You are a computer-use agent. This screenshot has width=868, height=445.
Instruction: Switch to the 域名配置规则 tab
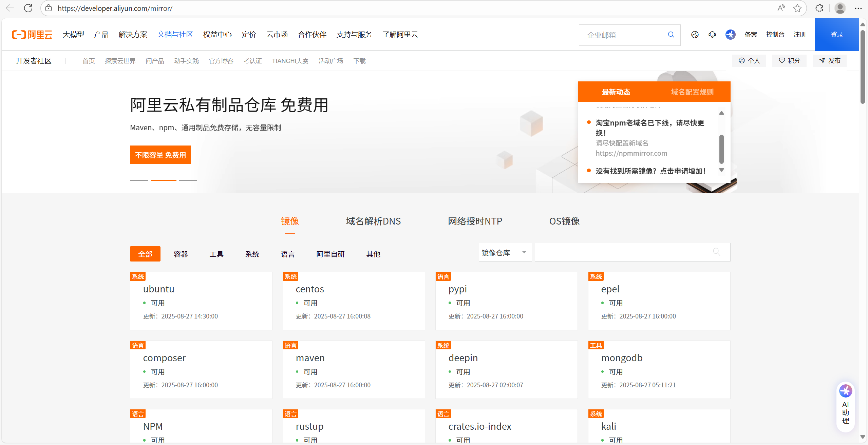click(692, 92)
